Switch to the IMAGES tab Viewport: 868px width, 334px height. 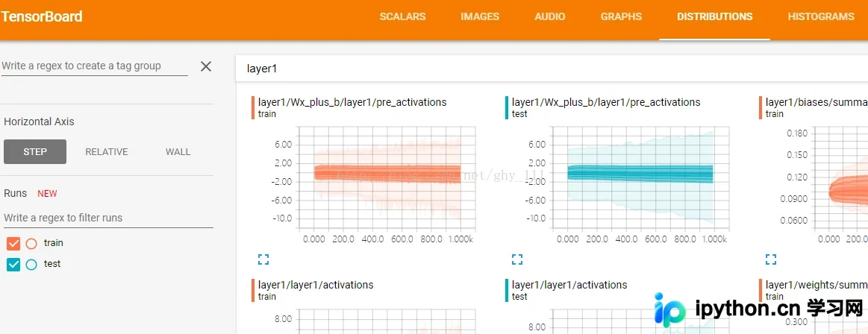click(x=480, y=16)
